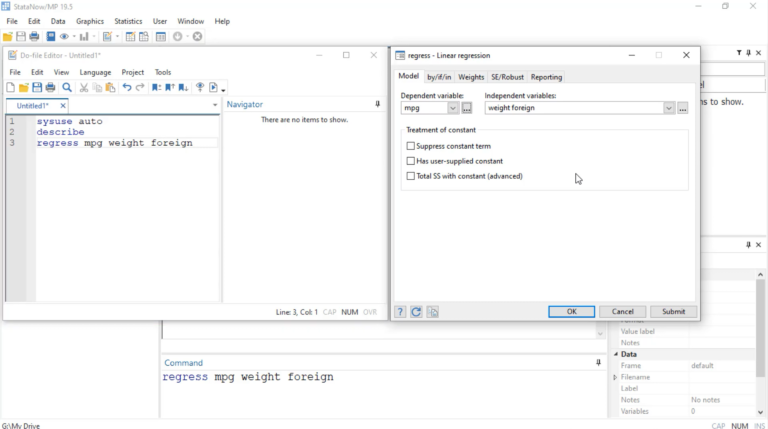Click the Paste clipboard icon in Do-file Editor

tap(110, 88)
